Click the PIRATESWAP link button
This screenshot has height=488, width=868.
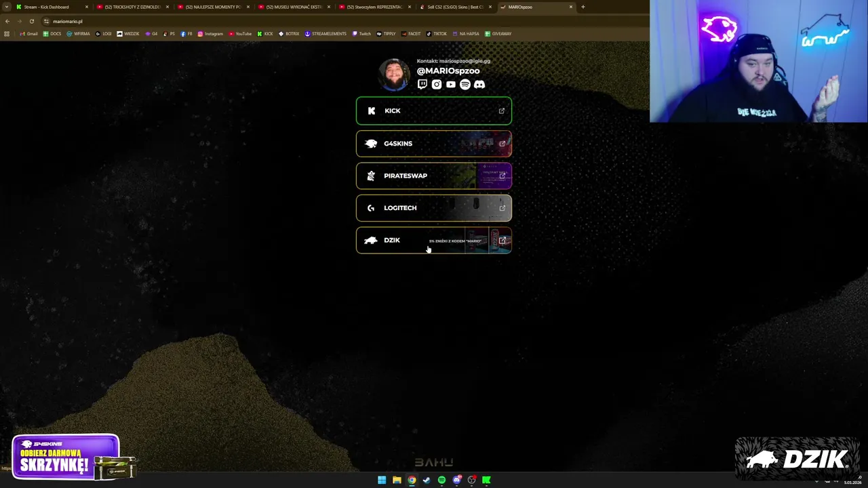(x=434, y=176)
